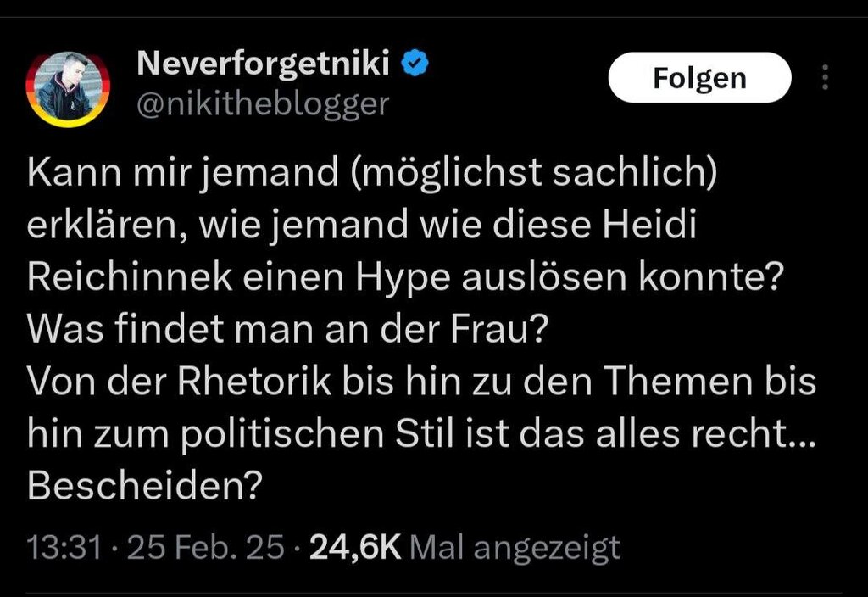Open the three-dot more options menu

825,77
